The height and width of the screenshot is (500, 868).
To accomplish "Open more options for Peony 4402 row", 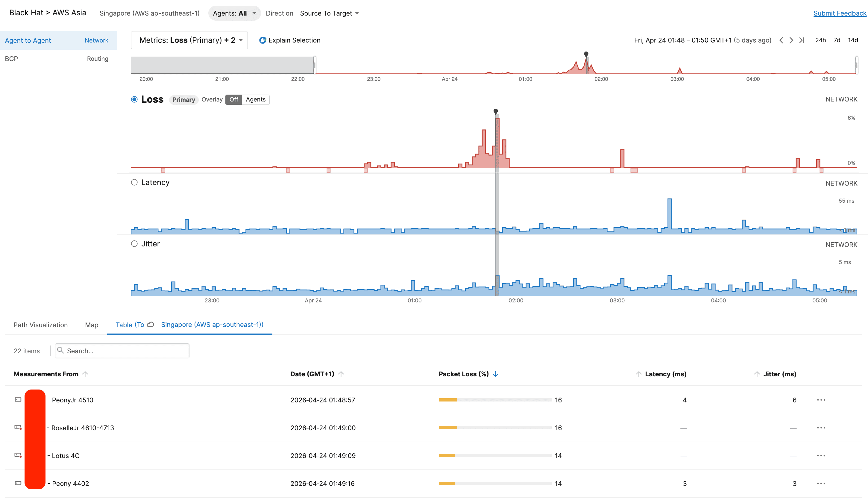I will [x=821, y=484].
